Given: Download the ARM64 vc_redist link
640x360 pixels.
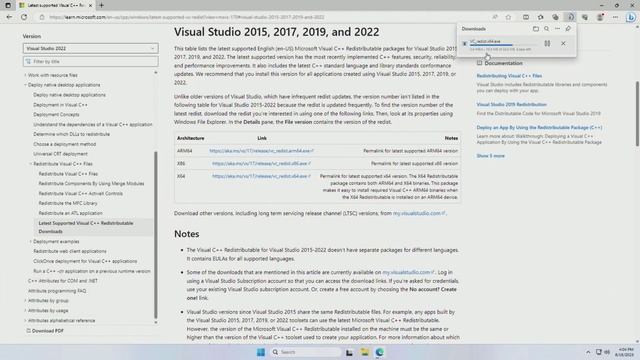Looking at the screenshot, I should pos(261,151).
